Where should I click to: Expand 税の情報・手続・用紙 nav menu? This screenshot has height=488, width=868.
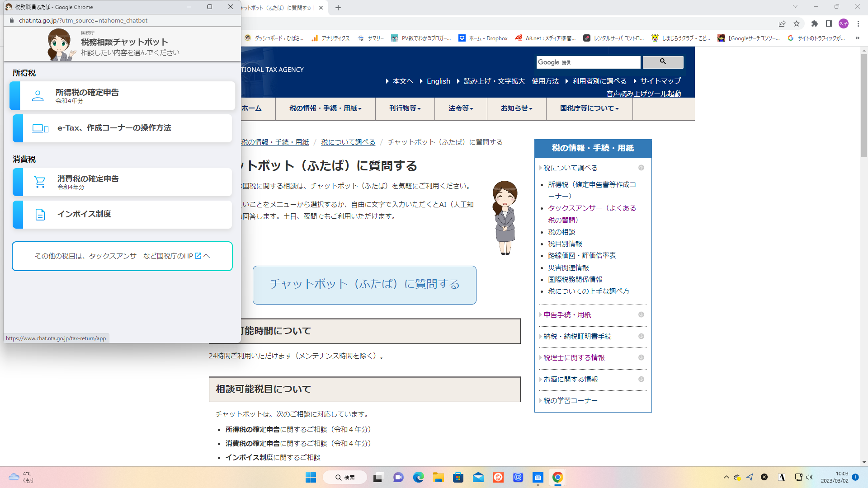[325, 108]
